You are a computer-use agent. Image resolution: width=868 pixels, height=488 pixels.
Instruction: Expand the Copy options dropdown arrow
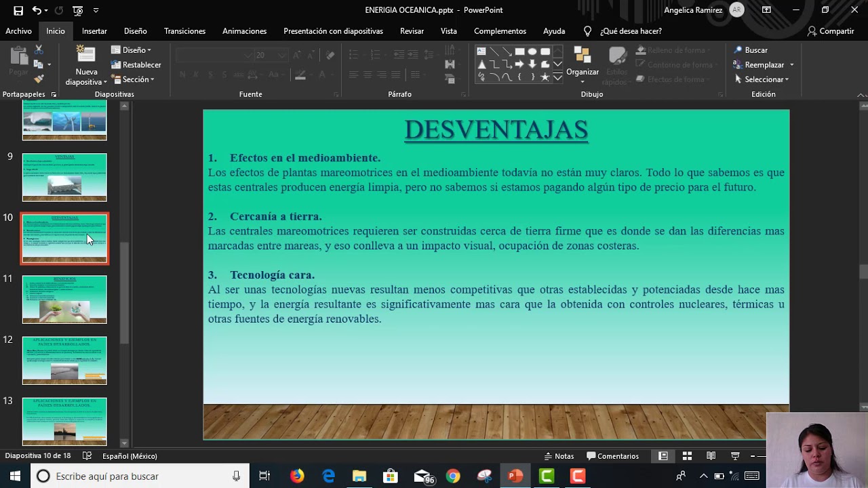(49, 64)
